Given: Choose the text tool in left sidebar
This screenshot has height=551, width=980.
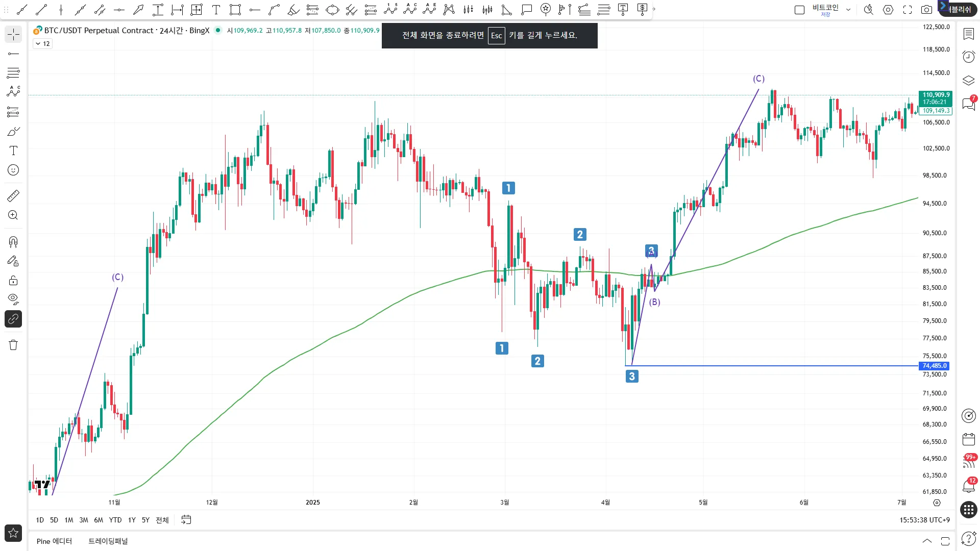Looking at the screenshot, I should click(13, 151).
